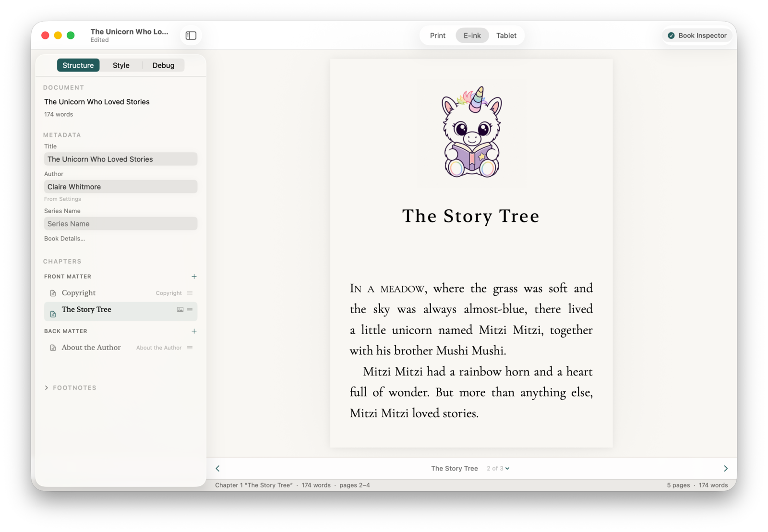Click the Copyright row reorder handle
The width and height of the screenshot is (768, 532).
[x=190, y=293]
